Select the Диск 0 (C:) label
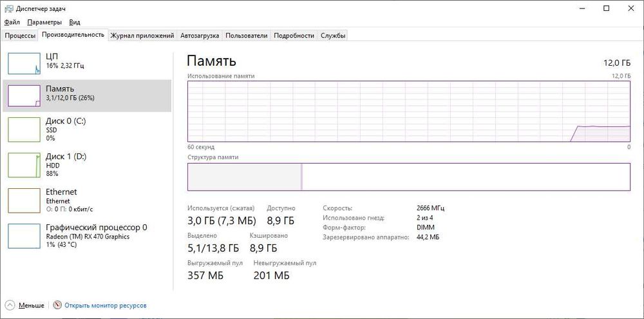This screenshot has width=644, height=319. pyautogui.click(x=66, y=121)
